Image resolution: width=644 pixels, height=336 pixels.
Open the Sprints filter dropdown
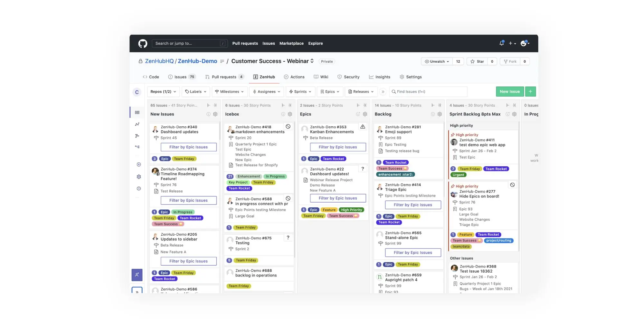pyautogui.click(x=300, y=92)
